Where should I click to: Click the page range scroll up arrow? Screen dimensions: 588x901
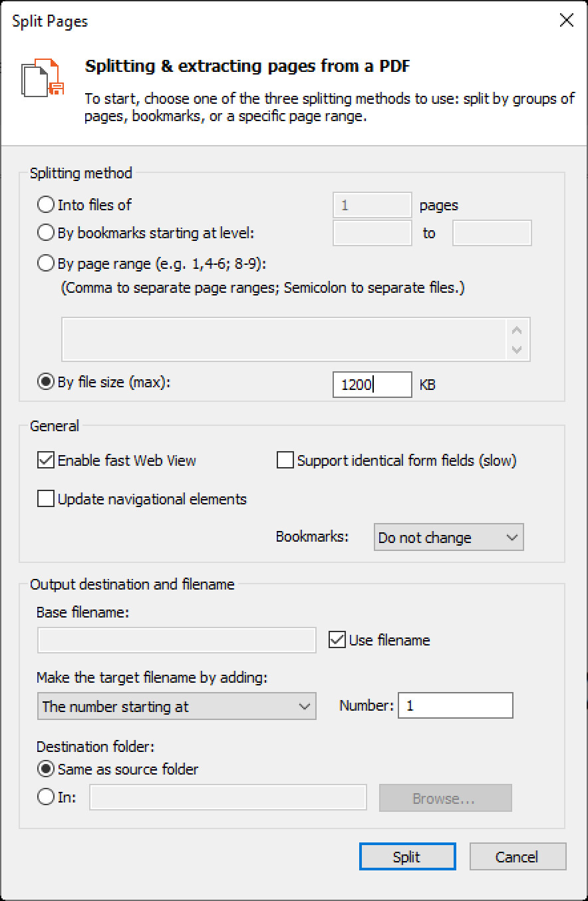(x=517, y=330)
